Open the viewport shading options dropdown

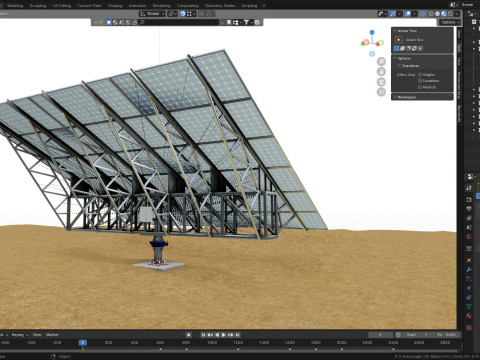click(x=457, y=14)
